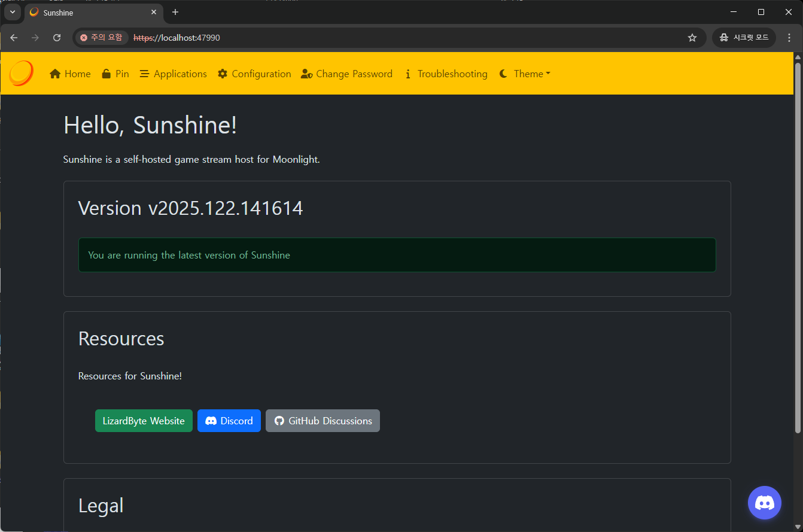
Task: Maximize the browser window
Action: [x=761, y=12]
